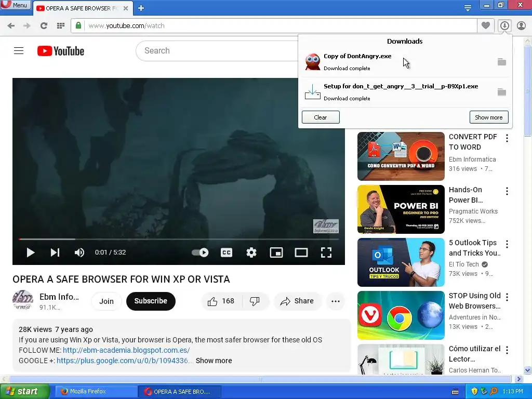Viewport: 532px width, 399px height.
Task: Select OPERA A SAFE BRO... taskbar item
Action: (x=180, y=392)
